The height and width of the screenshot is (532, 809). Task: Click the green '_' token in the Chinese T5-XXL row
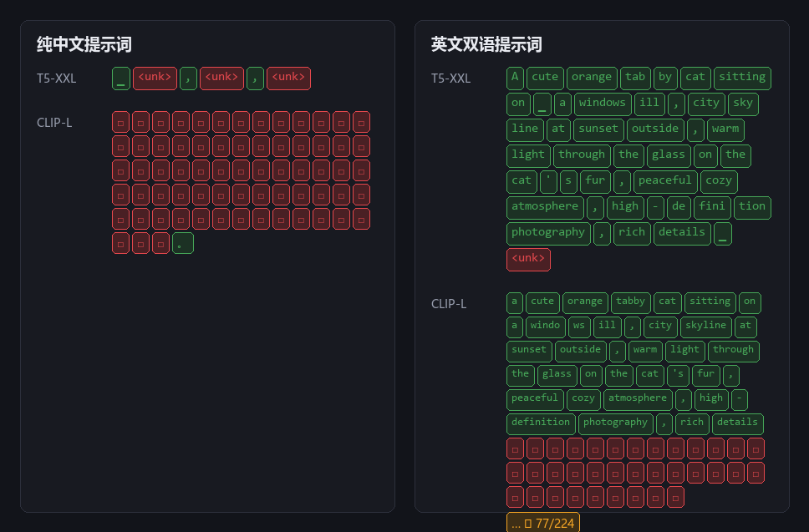tap(120, 79)
